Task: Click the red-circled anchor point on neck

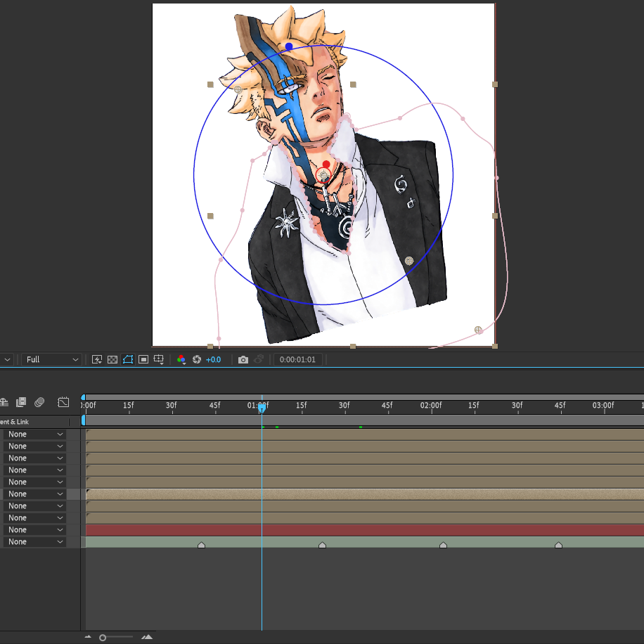Action: click(x=323, y=176)
